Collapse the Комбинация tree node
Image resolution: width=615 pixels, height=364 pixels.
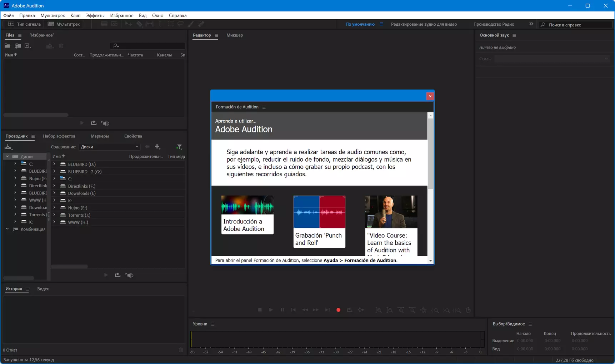click(7, 229)
